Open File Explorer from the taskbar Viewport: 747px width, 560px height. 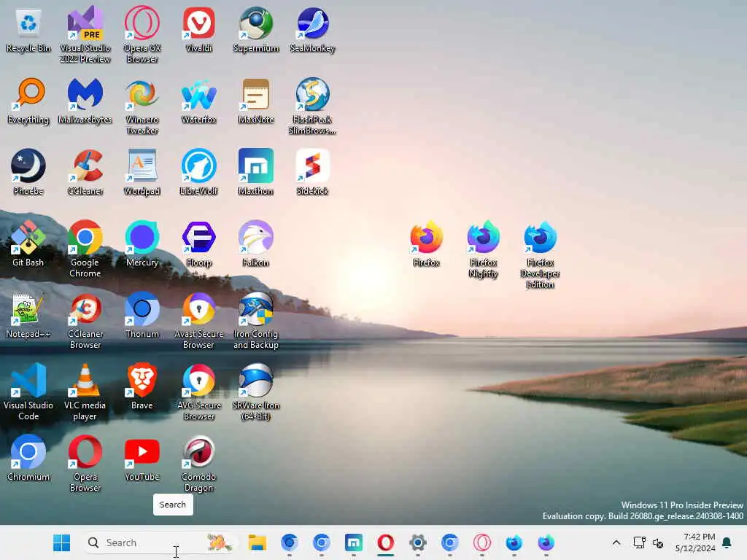[258, 542]
